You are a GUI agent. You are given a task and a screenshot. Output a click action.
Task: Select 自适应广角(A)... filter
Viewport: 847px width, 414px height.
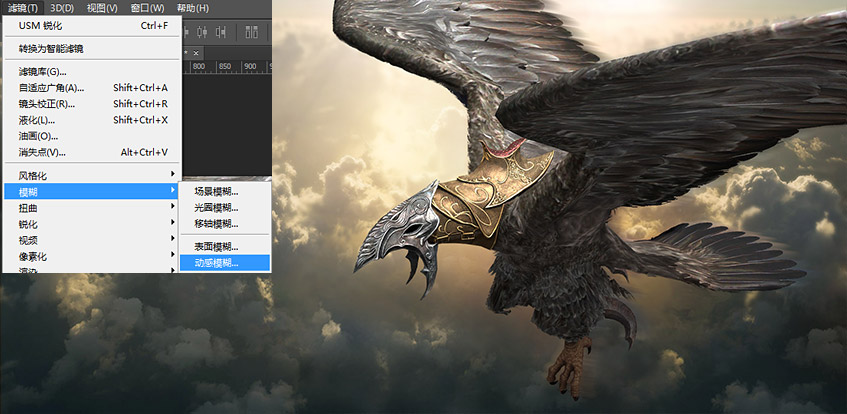93,88
